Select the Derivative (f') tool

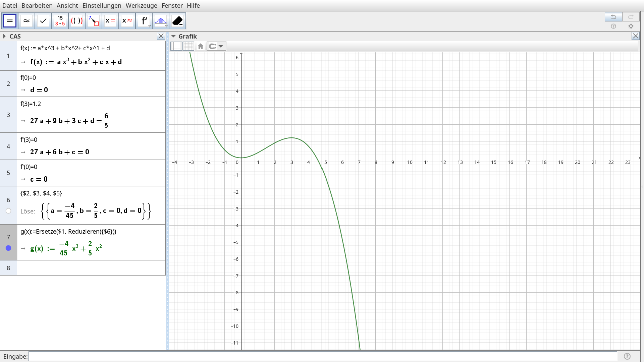tap(144, 21)
